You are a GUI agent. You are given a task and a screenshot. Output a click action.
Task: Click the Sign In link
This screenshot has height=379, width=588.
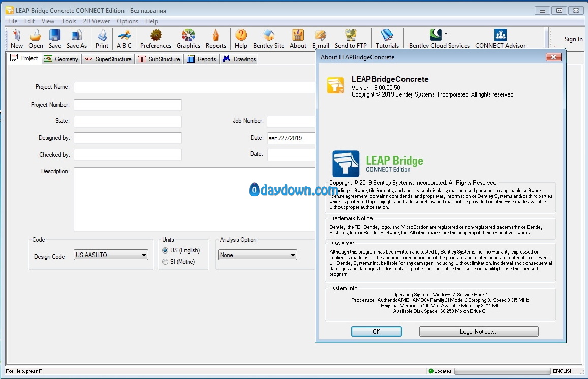tap(573, 39)
